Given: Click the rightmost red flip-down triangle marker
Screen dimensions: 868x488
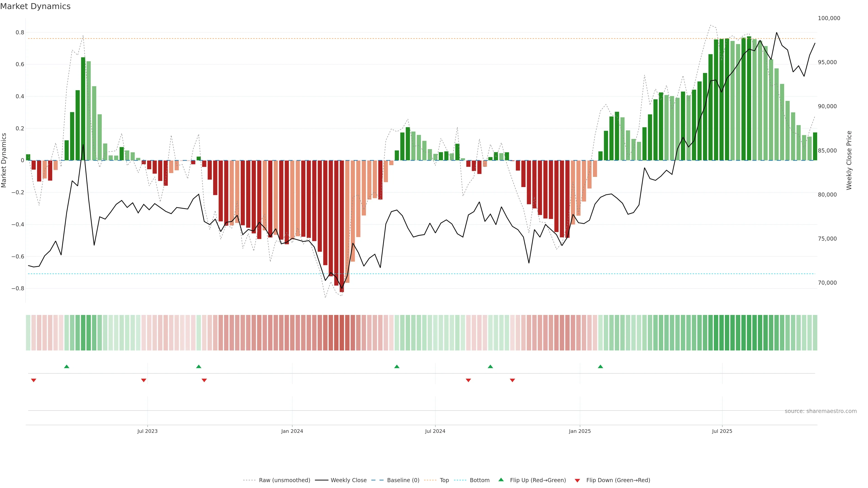Looking at the screenshot, I should tap(512, 380).
